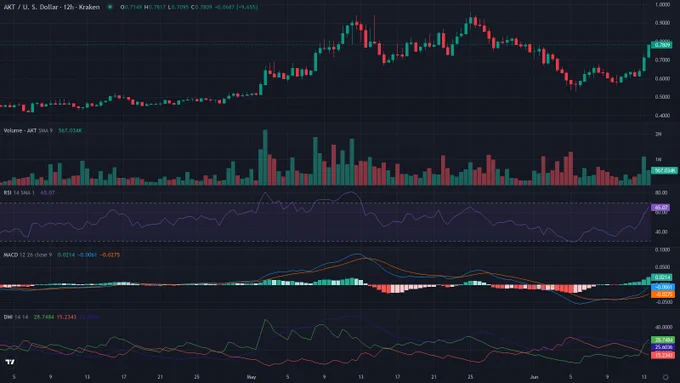Click the orange -0.0275 signal scale label

[x=663, y=295]
